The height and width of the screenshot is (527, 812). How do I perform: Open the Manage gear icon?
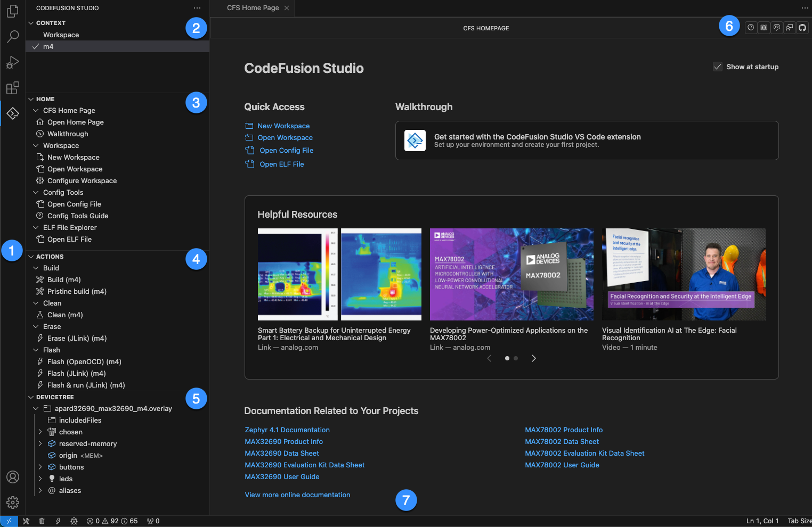[x=13, y=502]
